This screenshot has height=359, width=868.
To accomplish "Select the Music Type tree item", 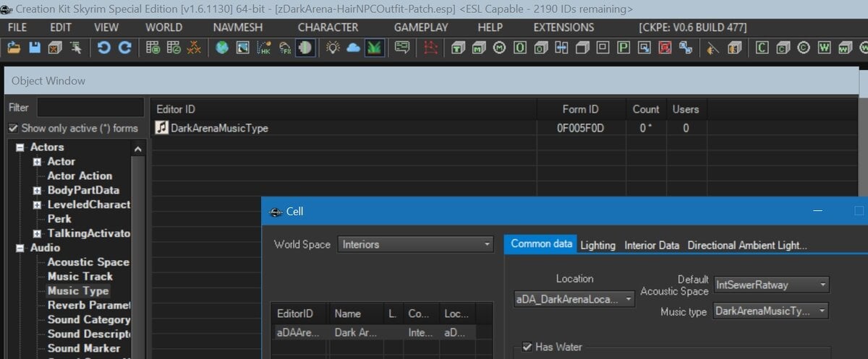I will [78, 291].
